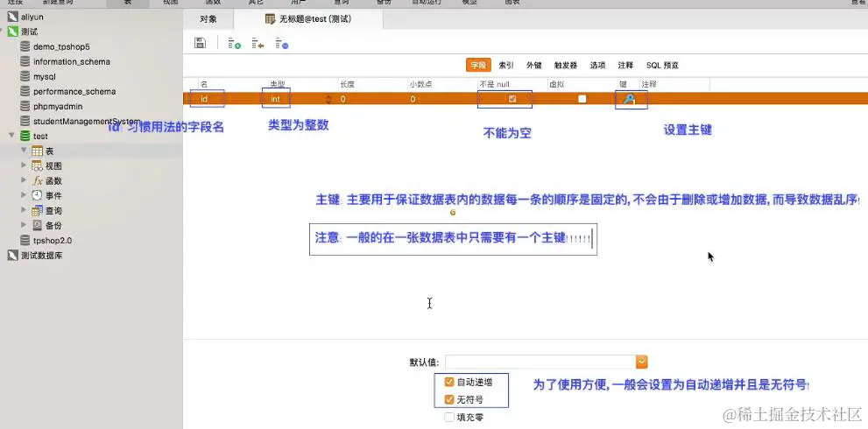Image resolution: width=868 pixels, height=429 pixels.
Task: Open the SQL 预览 tab
Action: tap(663, 66)
